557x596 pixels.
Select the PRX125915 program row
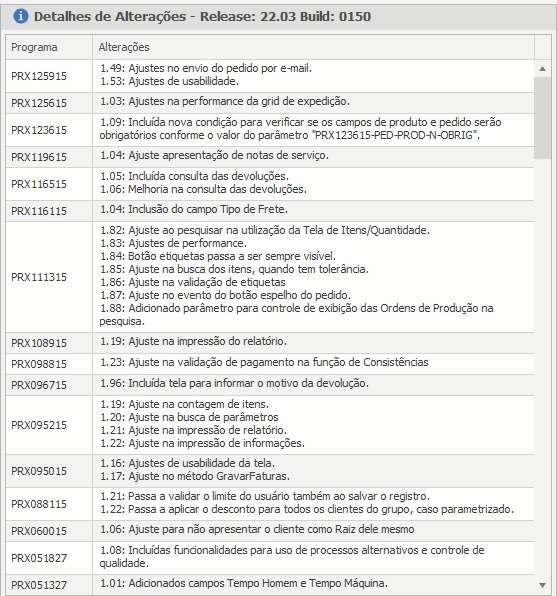(x=270, y=76)
